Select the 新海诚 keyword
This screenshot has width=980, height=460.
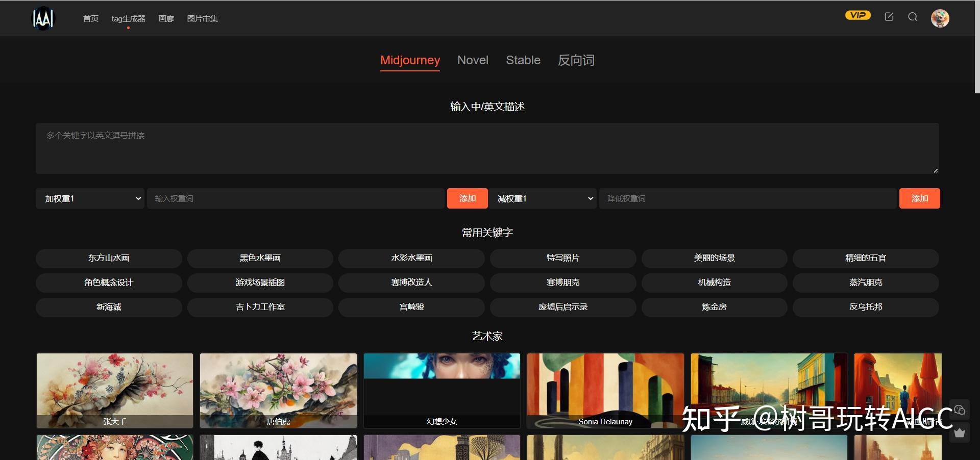(109, 307)
